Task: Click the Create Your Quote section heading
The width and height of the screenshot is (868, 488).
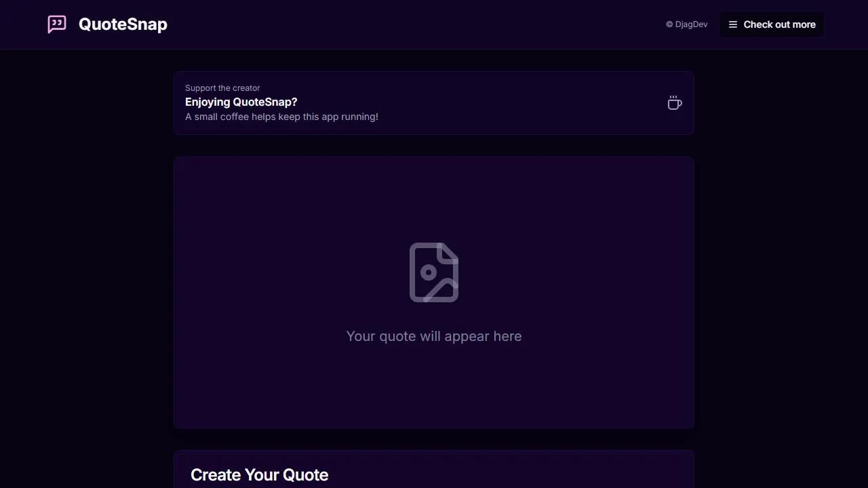Action: tap(260, 474)
